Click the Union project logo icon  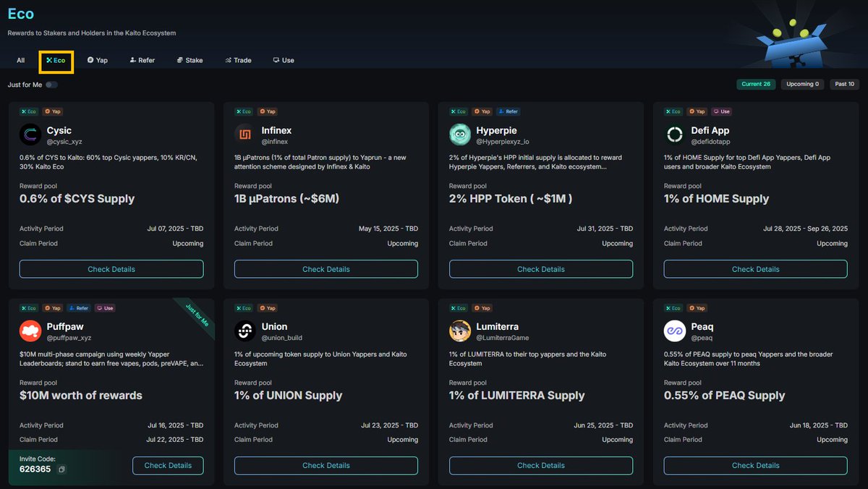245,331
